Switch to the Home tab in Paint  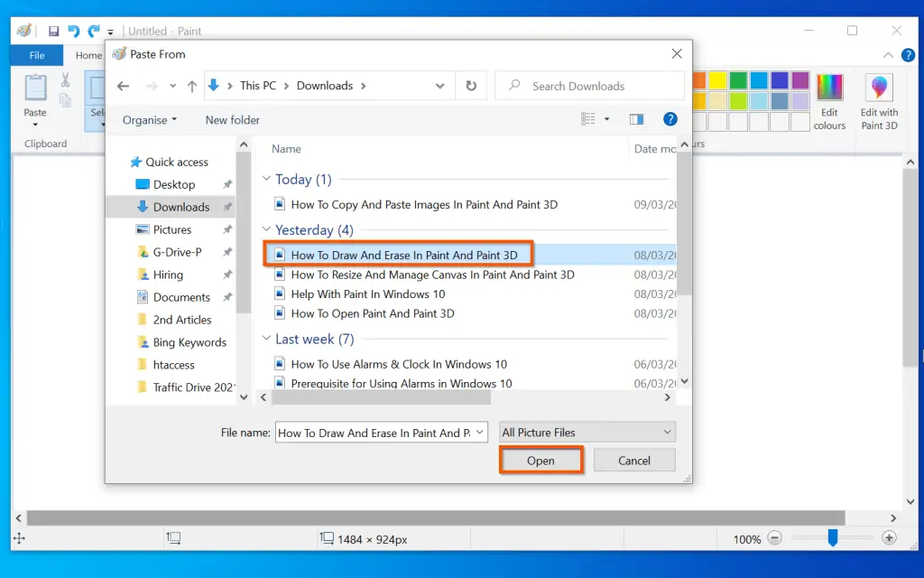[88, 55]
